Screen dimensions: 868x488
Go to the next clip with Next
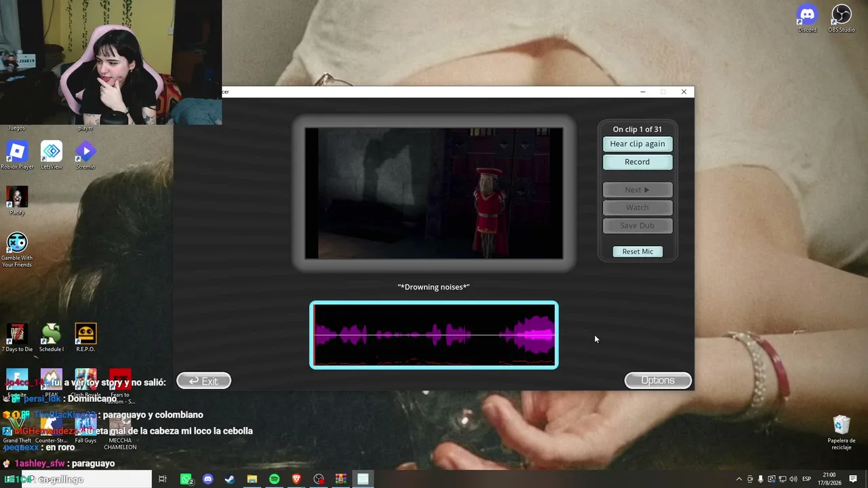click(637, 190)
